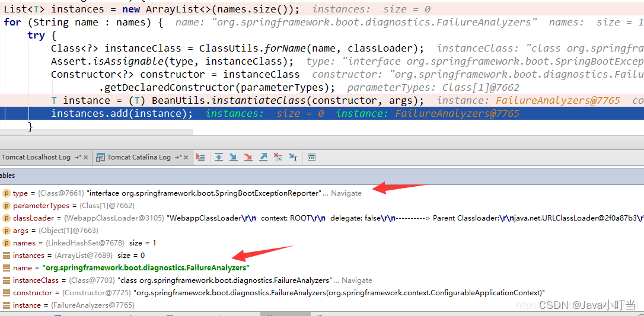Click the parameter icon beside 'names'
Screen dimensions: 644x316
pyautogui.click(x=7, y=243)
